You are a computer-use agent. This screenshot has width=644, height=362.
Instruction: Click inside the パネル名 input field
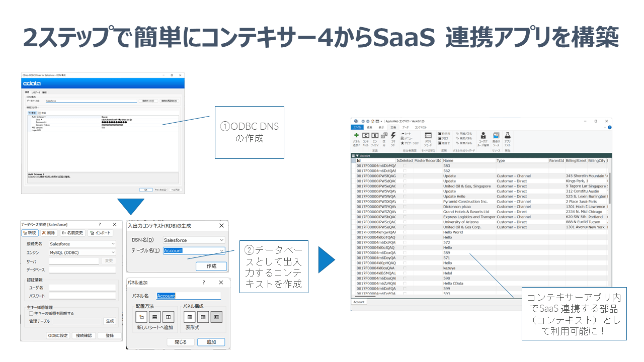click(189, 297)
